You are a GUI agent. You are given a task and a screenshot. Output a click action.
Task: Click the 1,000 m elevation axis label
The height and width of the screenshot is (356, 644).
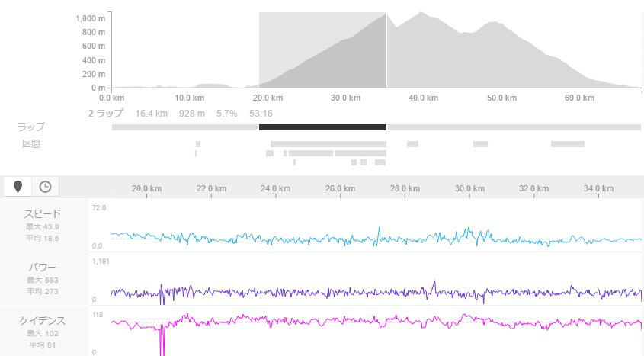coord(91,18)
